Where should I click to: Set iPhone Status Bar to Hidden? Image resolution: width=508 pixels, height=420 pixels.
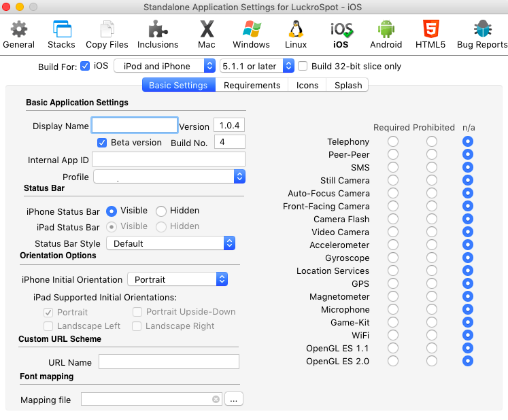[161, 211]
